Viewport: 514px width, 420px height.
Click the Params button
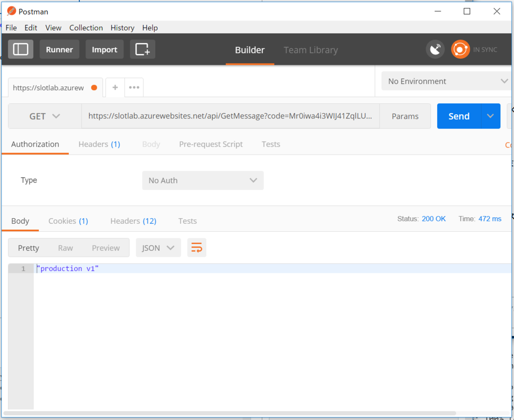pyautogui.click(x=405, y=116)
